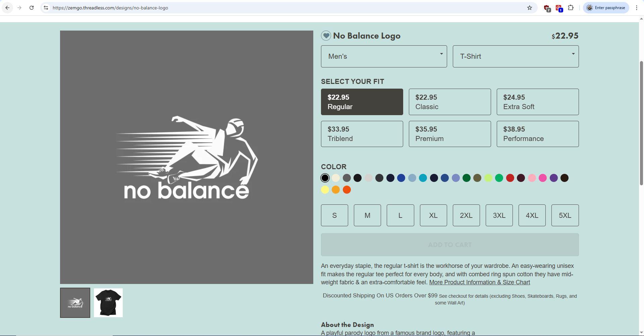Select size L
This screenshot has width=644, height=336.
400,215
